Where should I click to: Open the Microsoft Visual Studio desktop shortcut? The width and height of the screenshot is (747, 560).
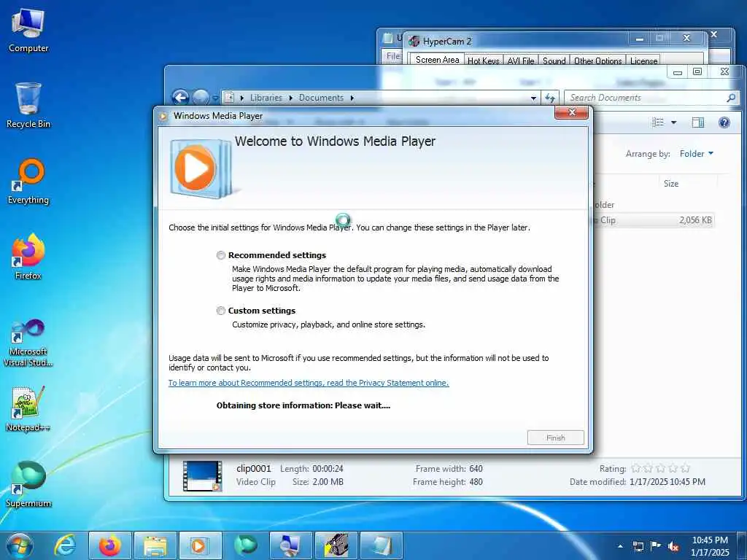[28, 343]
